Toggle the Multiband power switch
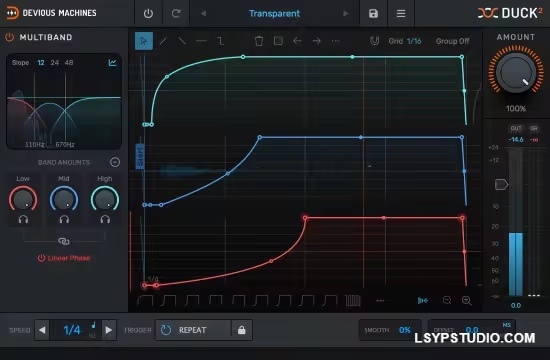The image size is (550, 360). coord(9,37)
